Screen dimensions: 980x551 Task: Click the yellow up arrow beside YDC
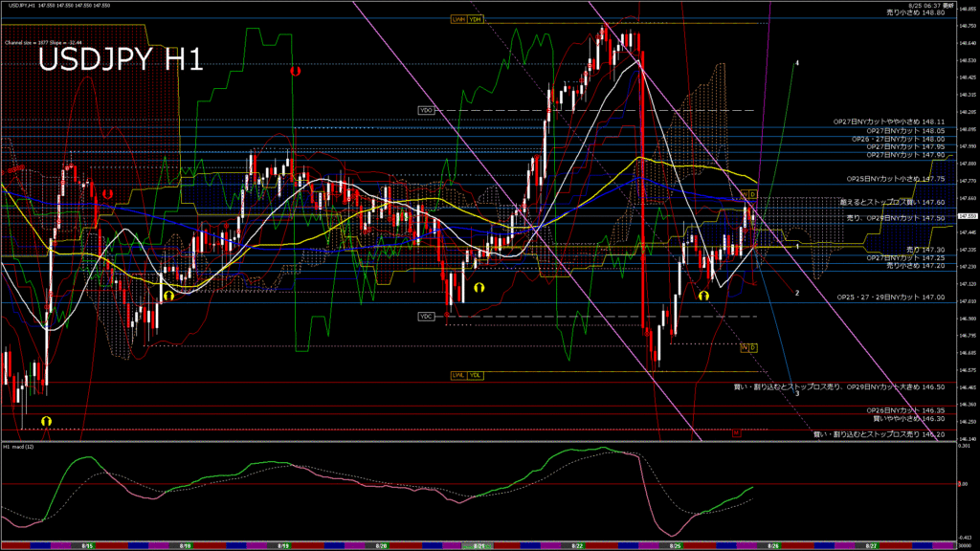coord(479,286)
